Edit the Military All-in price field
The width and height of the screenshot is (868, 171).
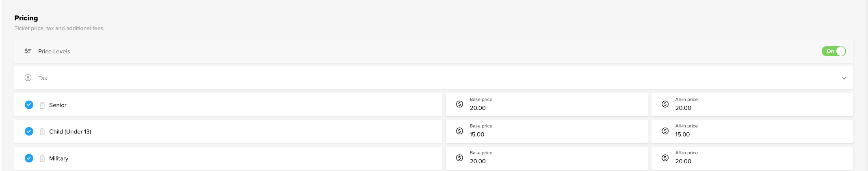pyautogui.click(x=752, y=158)
